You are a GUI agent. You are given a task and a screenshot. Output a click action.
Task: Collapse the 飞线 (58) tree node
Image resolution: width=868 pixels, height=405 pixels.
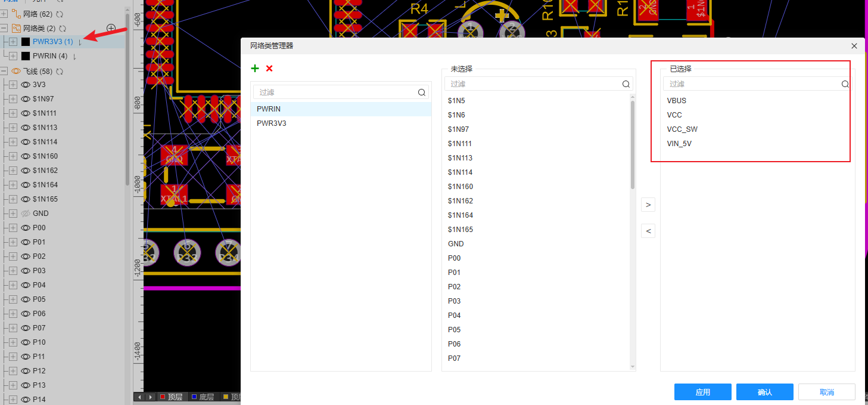pyautogui.click(x=4, y=71)
